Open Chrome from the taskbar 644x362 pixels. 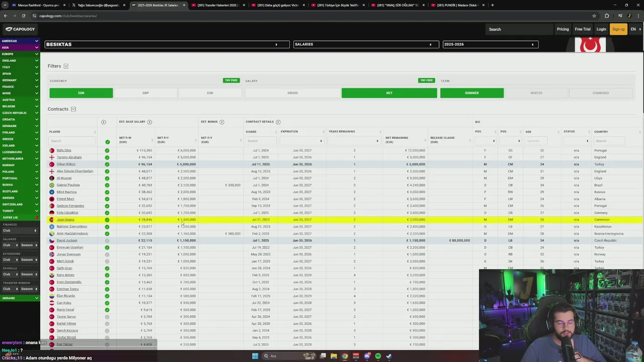pyautogui.click(x=345, y=356)
